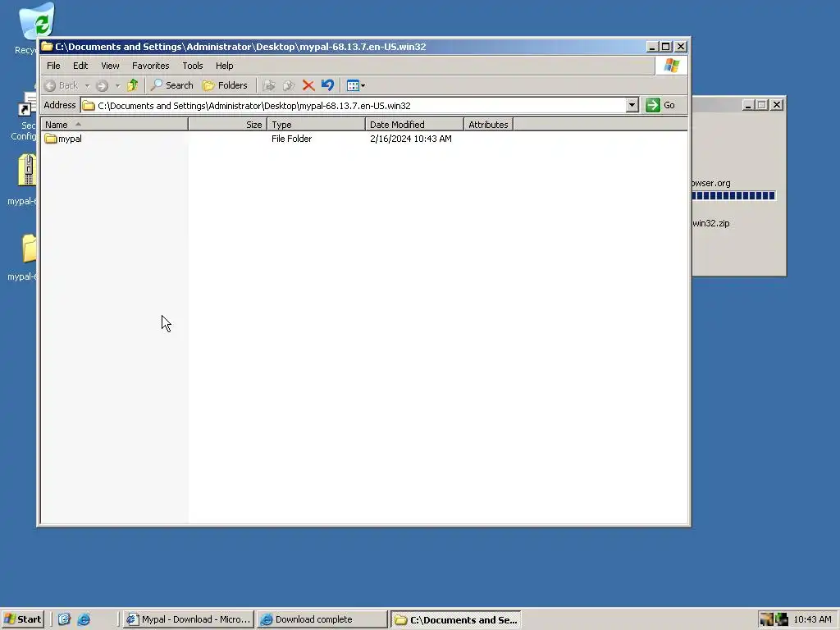Close the background Download complete dialog
This screenshot has width=840, height=630.
pyautogui.click(x=777, y=105)
